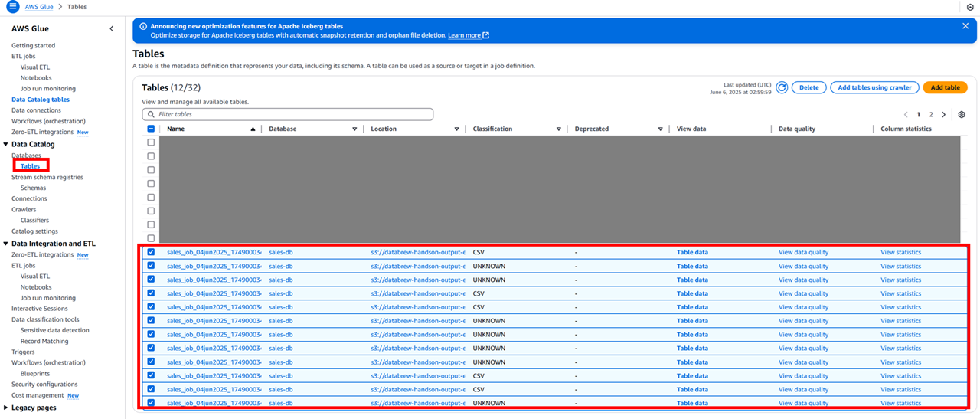Image resolution: width=980 pixels, height=419 pixels.
Task: Focus the Filter tables search field
Action: click(x=288, y=114)
